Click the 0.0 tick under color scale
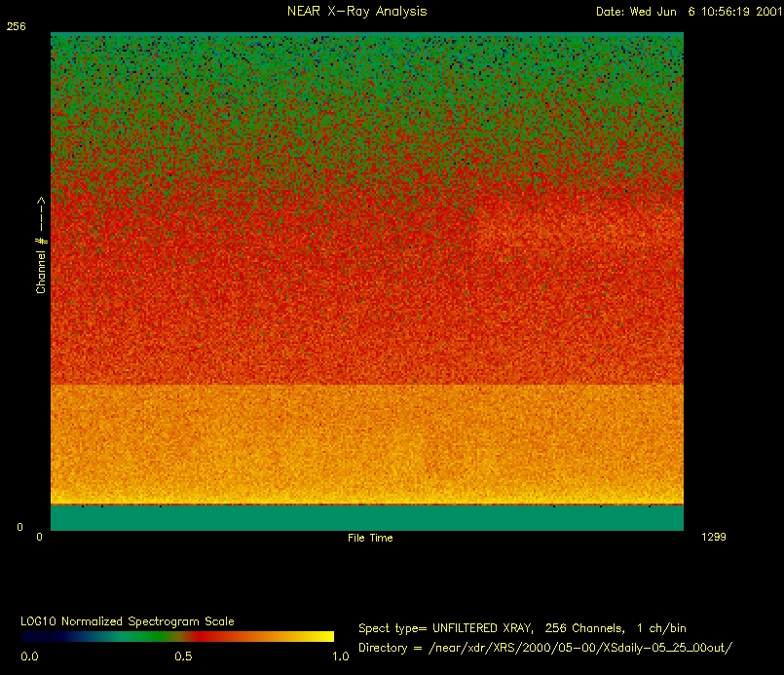 (x=29, y=656)
